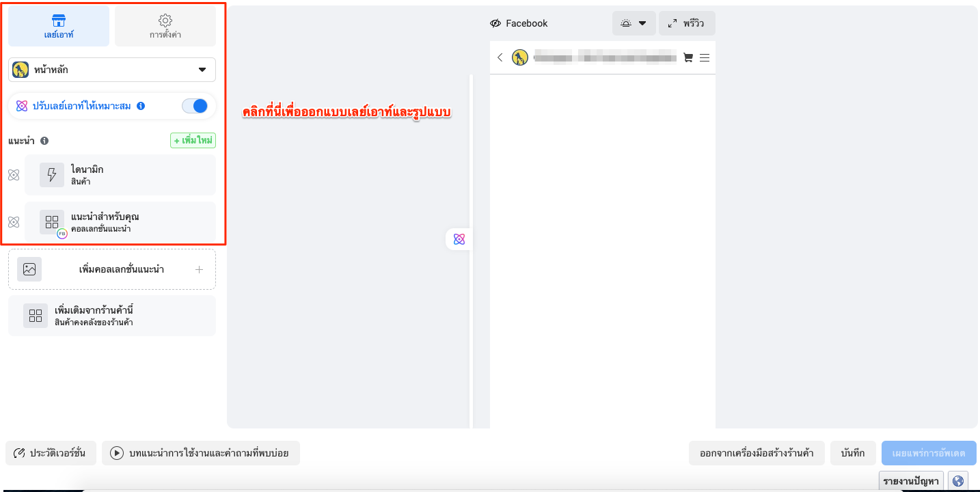Viewport: 980px width, 492px height.
Task: Click shop logo in preview header
Action: tap(521, 57)
